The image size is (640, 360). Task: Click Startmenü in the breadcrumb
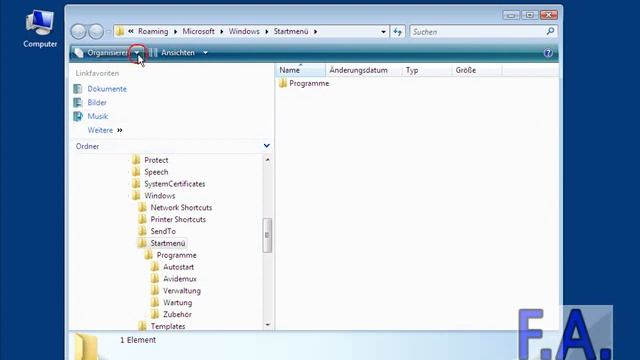[x=291, y=31]
